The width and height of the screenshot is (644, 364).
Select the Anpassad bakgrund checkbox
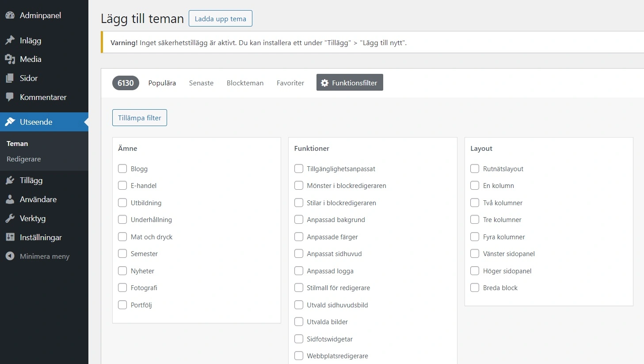[299, 219]
